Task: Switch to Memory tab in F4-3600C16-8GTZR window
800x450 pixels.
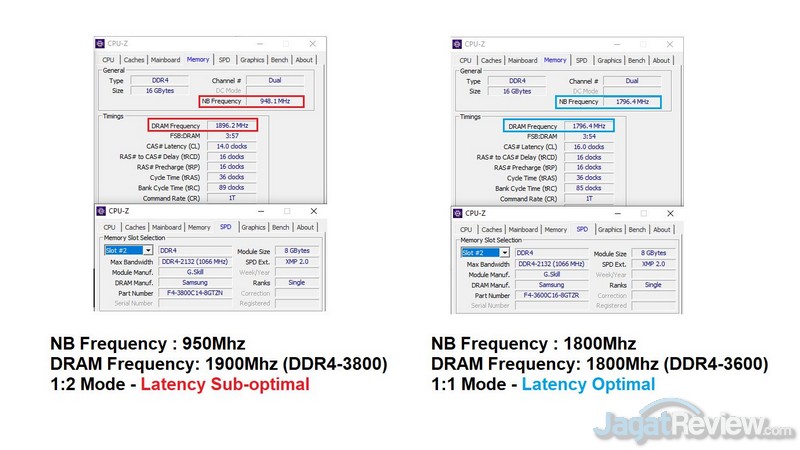Action: click(x=556, y=230)
